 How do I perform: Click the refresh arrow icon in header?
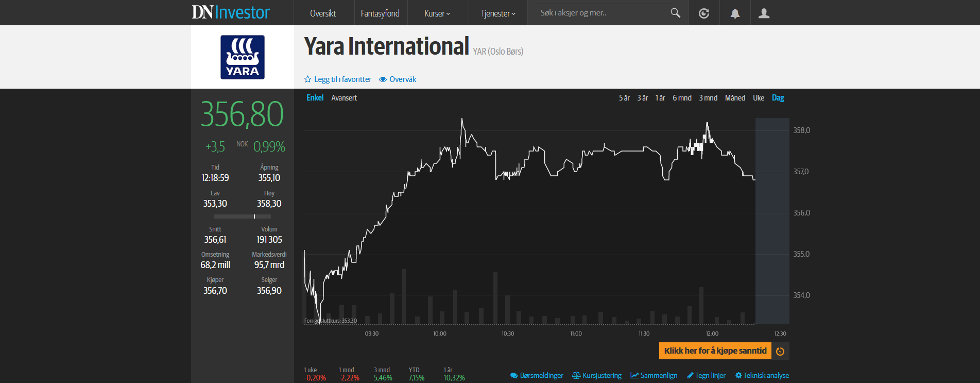[703, 13]
